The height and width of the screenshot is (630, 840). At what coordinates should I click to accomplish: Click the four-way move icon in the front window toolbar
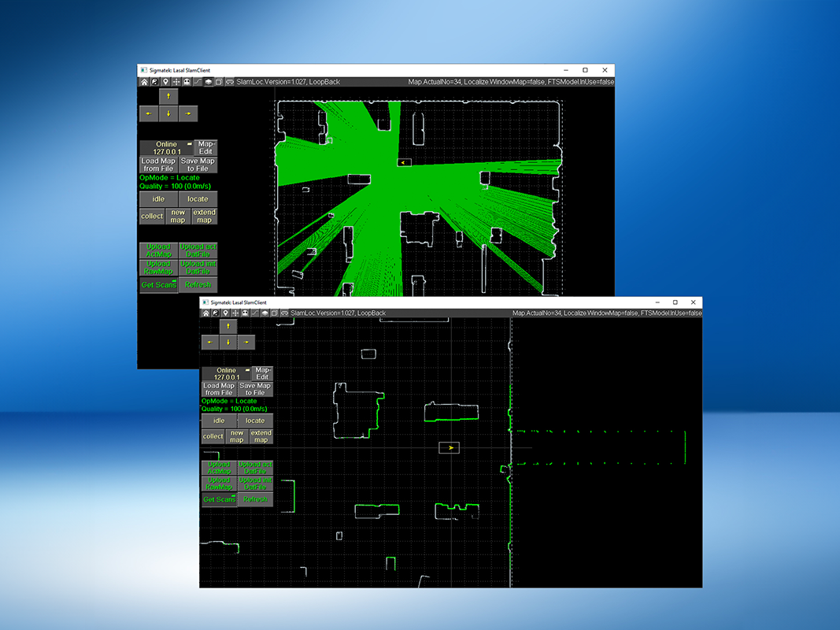coord(235,313)
